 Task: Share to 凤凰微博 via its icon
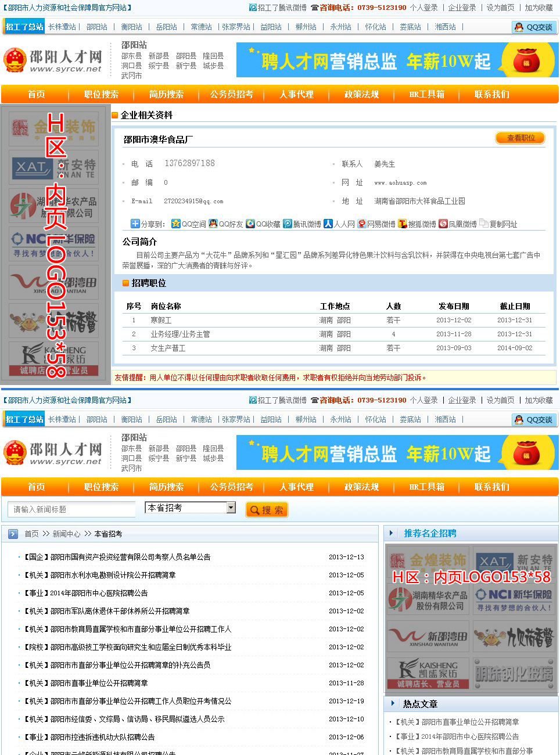click(443, 224)
